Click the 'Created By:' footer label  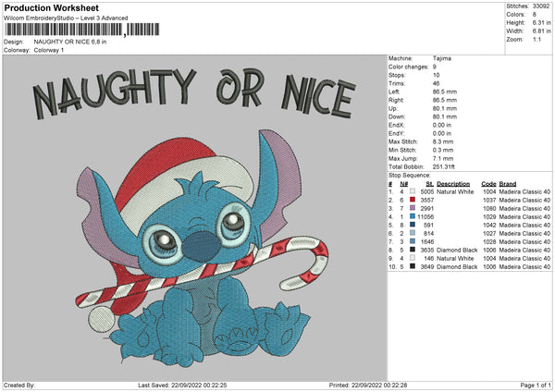[19, 385]
